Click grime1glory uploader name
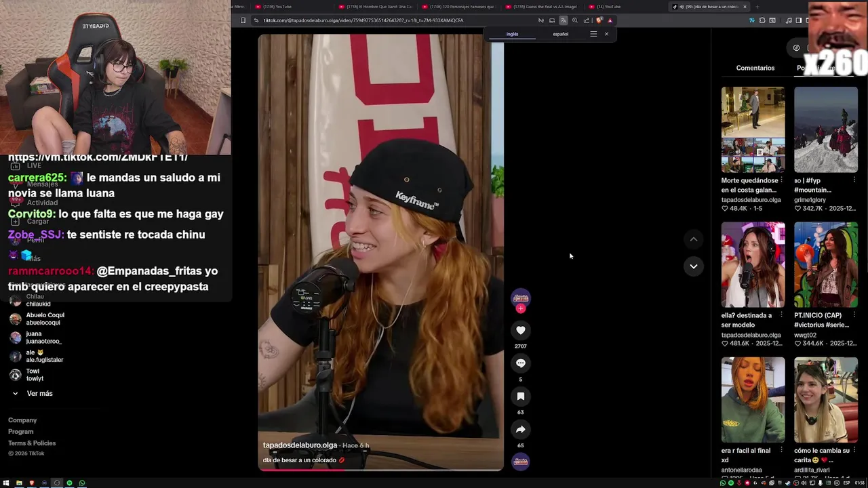The image size is (868, 488). pyautogui.click(x=811, y=200)
